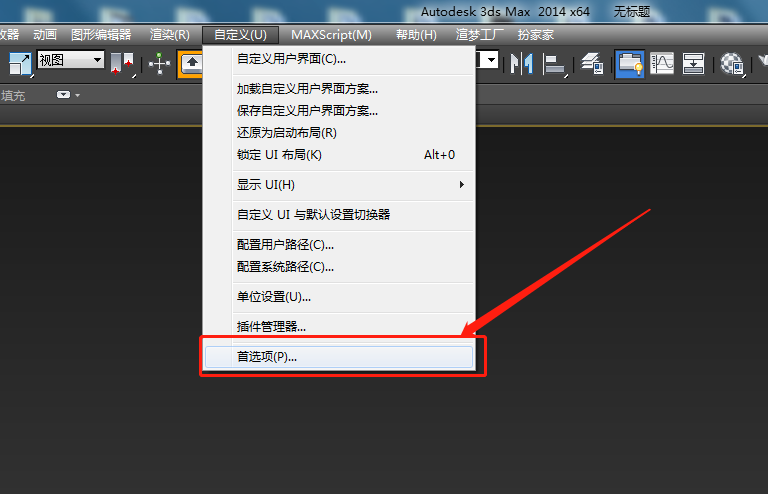This screenshot has height=494, width=768.
Task: Toggle 锁定 UI 布局(K)
Action: [339, 155]
